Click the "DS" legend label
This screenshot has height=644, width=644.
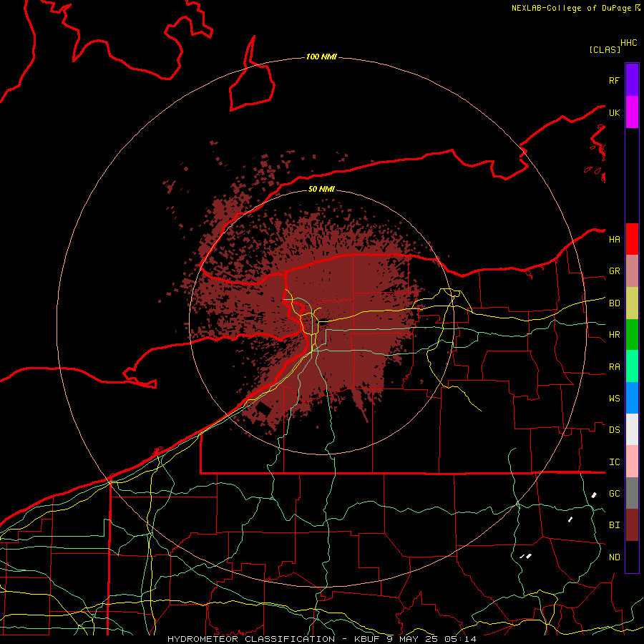point(614,430)
